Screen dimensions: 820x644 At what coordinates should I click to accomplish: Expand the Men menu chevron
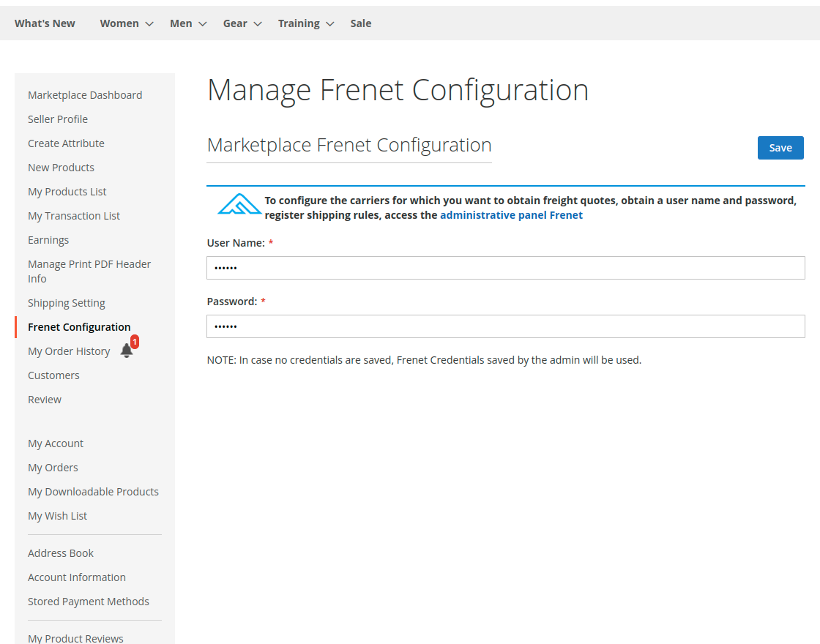[203, 24]
